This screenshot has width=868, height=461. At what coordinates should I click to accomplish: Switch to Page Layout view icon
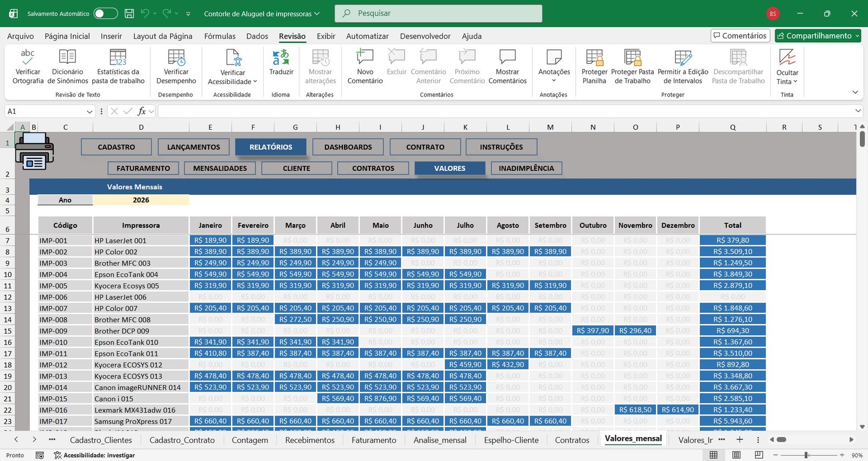(x=736, y=455)
